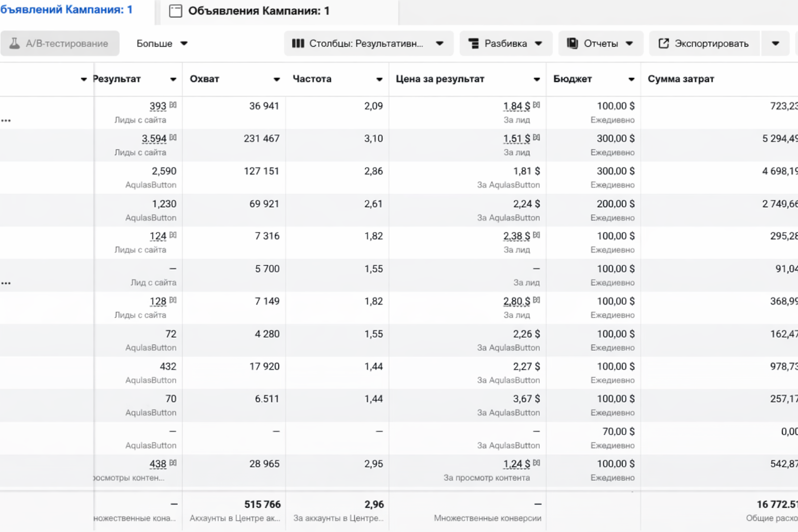
Task: Click the Экспортировать export icon
Action: 663,44
